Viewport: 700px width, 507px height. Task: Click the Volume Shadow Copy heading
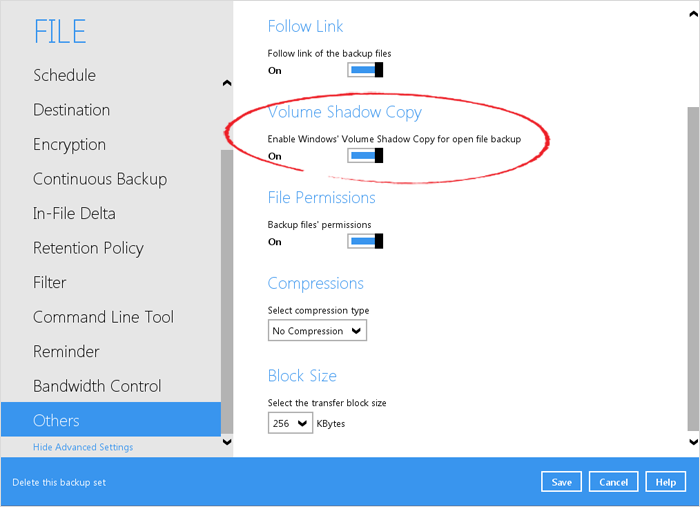345,112
